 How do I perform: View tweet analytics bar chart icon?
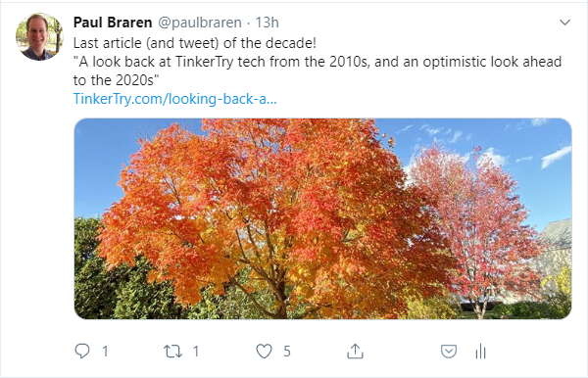pyautogui.click(x=480, y=352)
